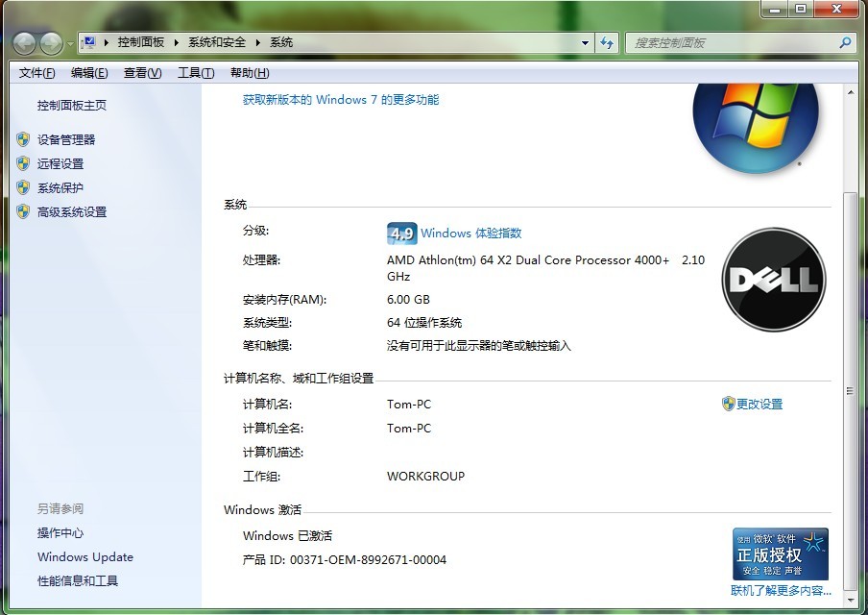Select 系统和安全 in the address breadcrumb
Viewport: 868px width, 615px height.
pos(216,42)
